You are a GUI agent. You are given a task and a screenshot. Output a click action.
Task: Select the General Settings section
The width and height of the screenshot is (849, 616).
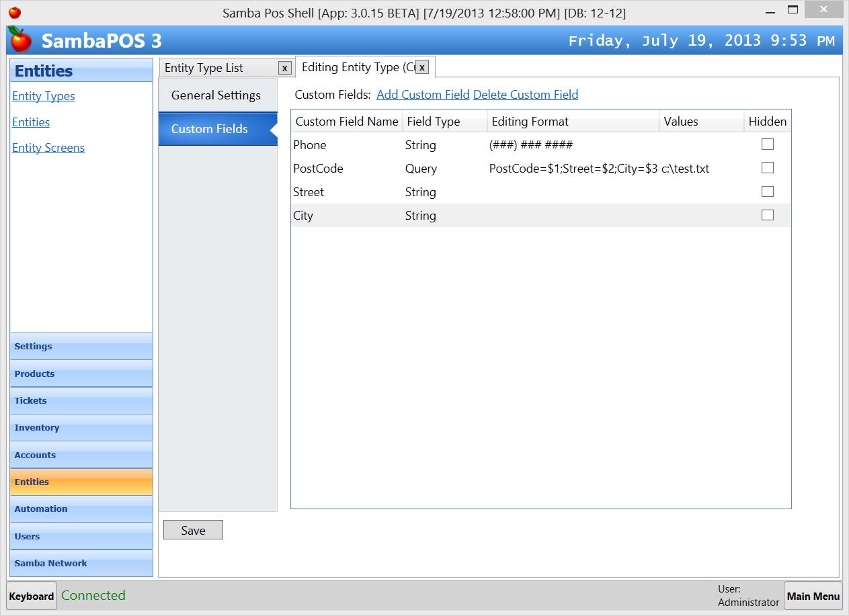(216, 95)
